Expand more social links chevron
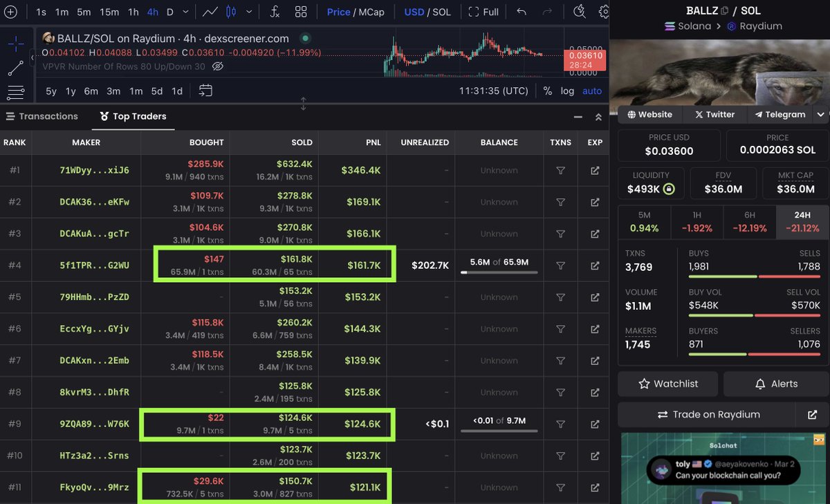Image resolution: width=830 pixels, height=504 pixels. point(821,114)
